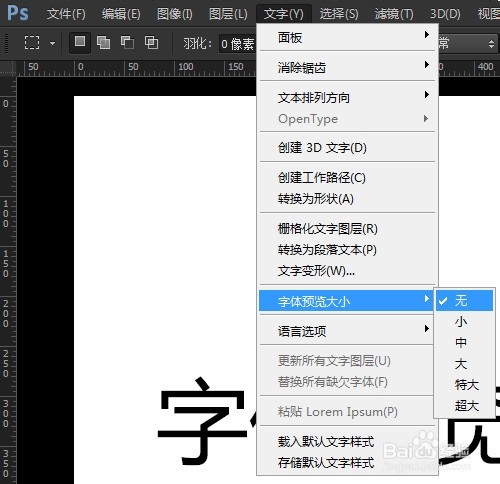Expand the 消除锯齿 submenu
Viewport: 500px width, 484px height.
pos(347,68)
